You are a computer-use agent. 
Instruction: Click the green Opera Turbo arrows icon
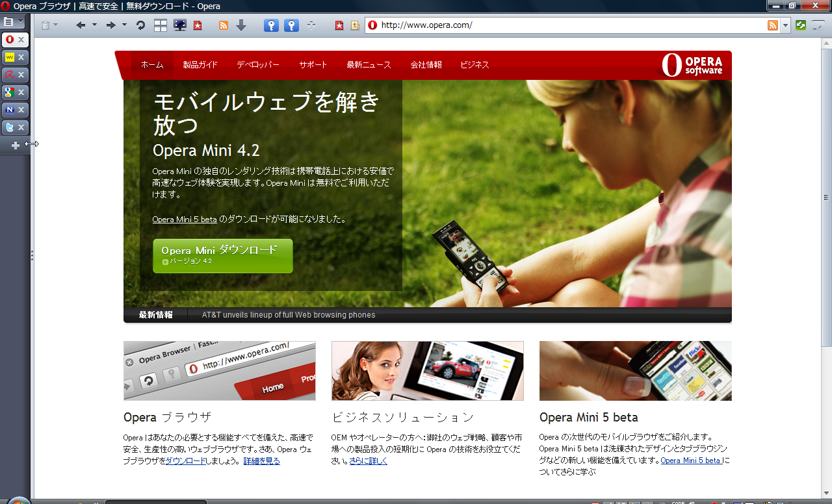801,25
